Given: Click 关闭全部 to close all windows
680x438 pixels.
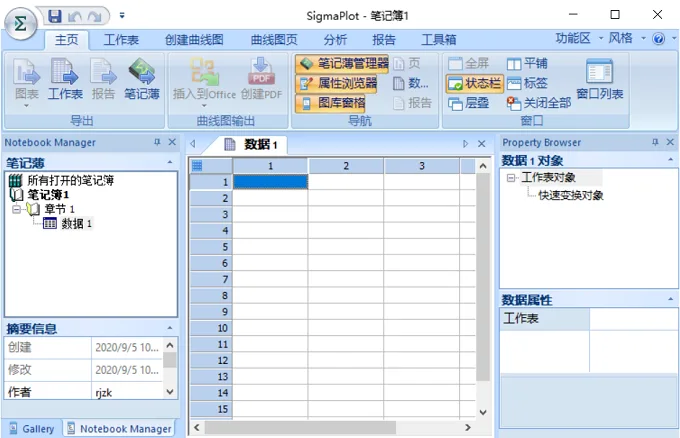Looking at the screenshot, I should (539, 103).
